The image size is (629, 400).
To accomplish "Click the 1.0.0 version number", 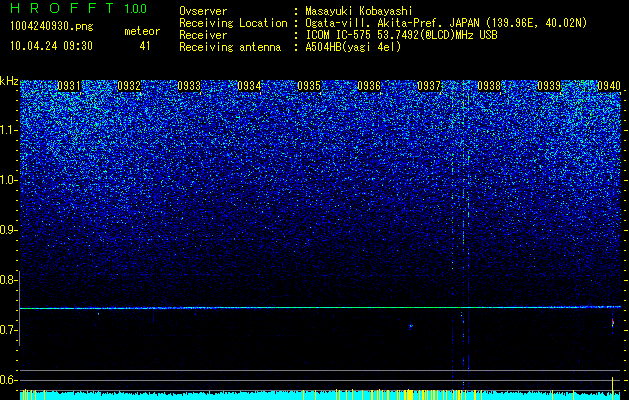I will (135, 9).
